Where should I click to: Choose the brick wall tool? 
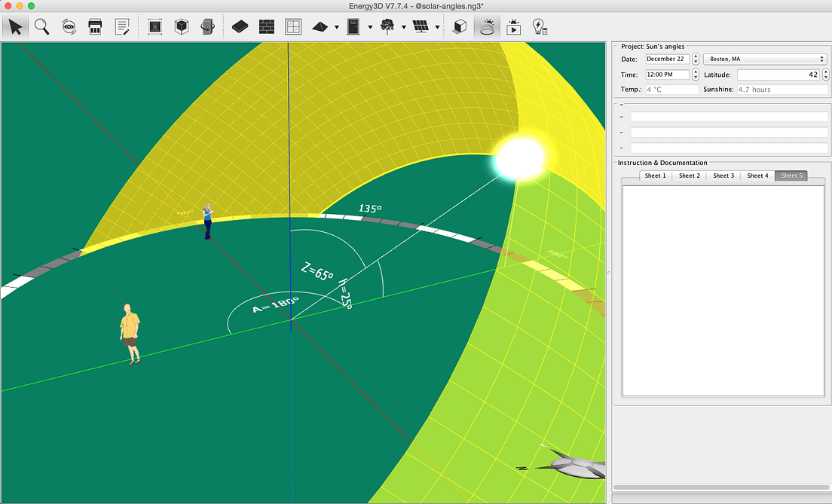point(266,27)
